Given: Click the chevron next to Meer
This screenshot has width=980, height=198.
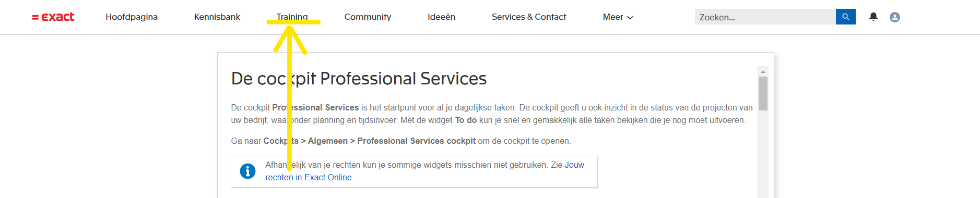Looking at the screenshot, I should point(630,18).
